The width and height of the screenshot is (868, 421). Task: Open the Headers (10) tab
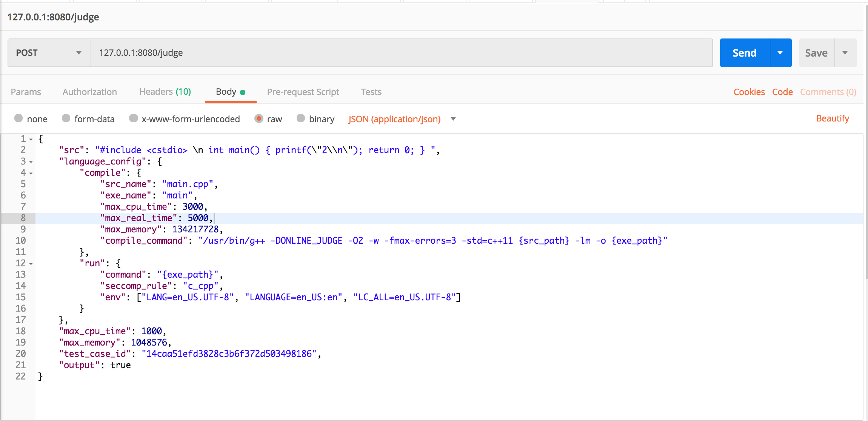pyautogui.click(x=165, y=92)
